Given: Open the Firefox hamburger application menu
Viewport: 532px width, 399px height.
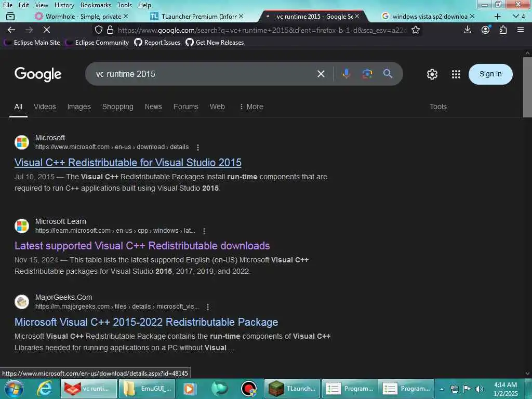Looking at the screenshot, I should pos(521,30).
